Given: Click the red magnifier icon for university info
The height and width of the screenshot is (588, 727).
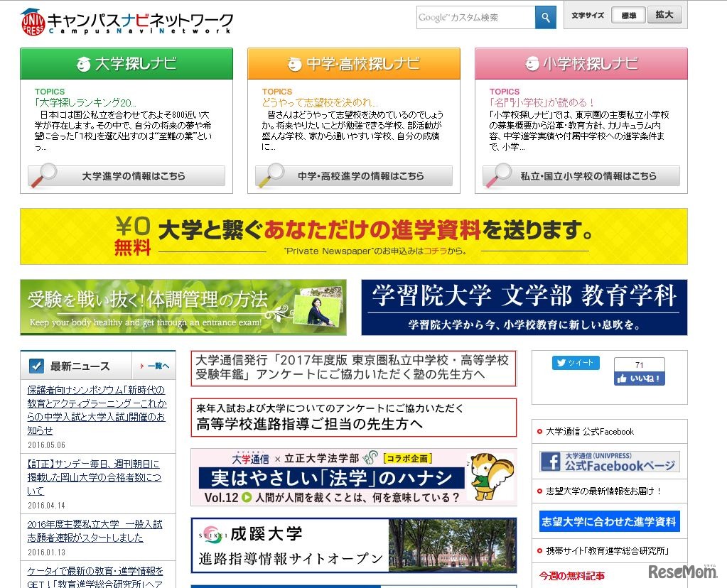Looking at the screenshot, I should 43,175.
